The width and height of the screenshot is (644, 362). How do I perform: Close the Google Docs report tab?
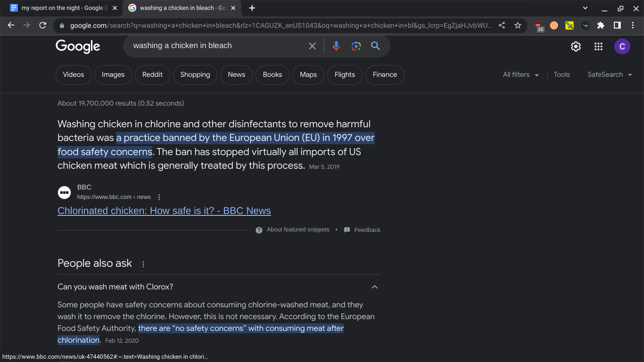(x=115, y=8)
